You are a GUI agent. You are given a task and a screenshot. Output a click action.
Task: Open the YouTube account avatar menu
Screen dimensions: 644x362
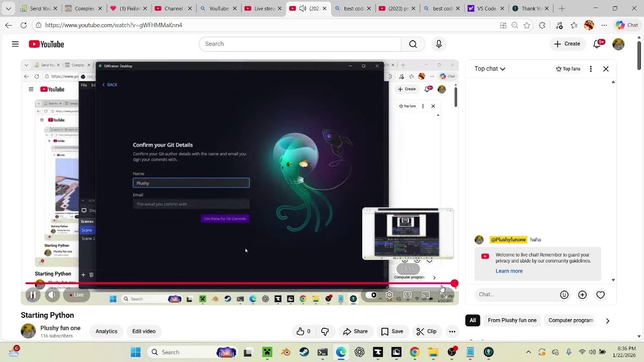pos(618,44)
